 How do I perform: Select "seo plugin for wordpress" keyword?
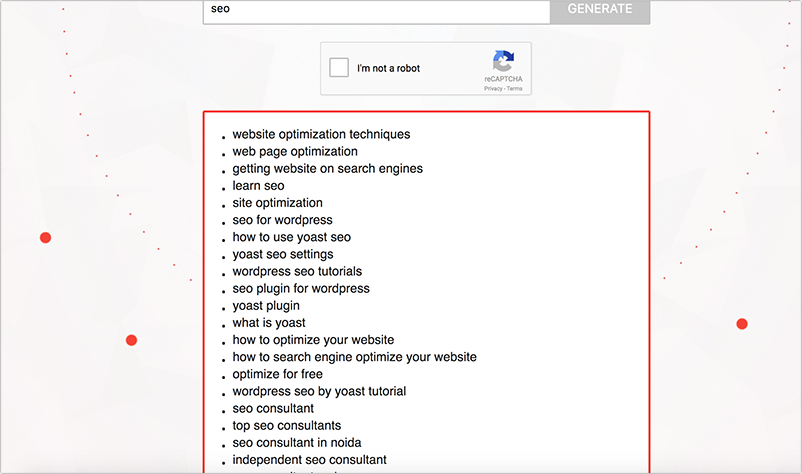301,288
